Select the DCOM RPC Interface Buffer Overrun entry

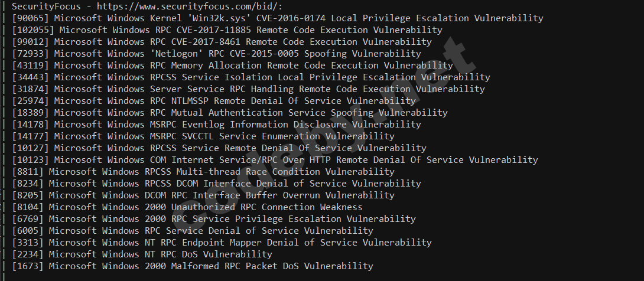[x=221, y=195]
